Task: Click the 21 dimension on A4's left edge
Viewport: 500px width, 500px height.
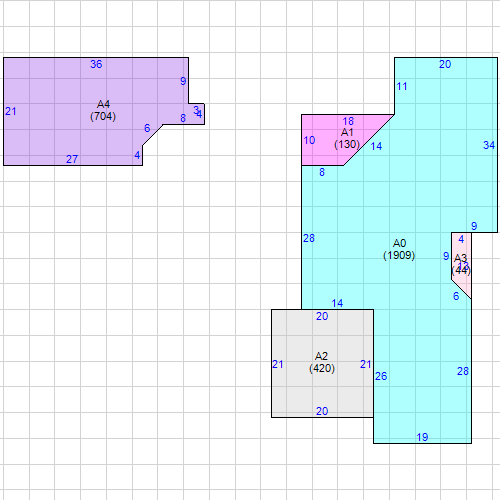Action: pyautogui.click(x=11, y=111)
